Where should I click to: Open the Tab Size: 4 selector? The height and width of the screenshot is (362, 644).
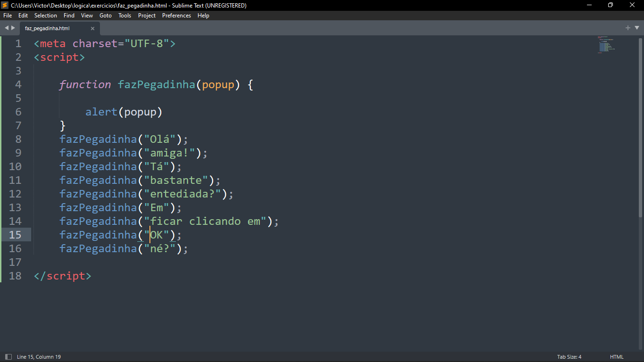(x=569, y=357)
